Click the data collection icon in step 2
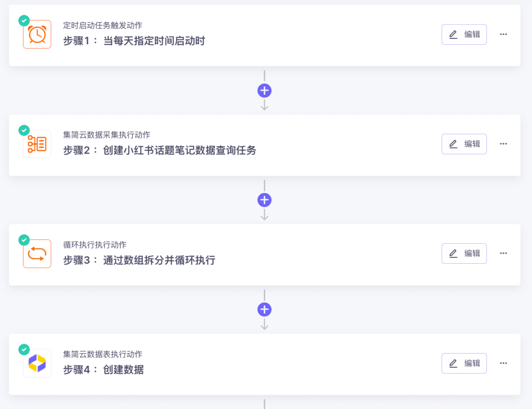532x409 pixels. (37, 144)
